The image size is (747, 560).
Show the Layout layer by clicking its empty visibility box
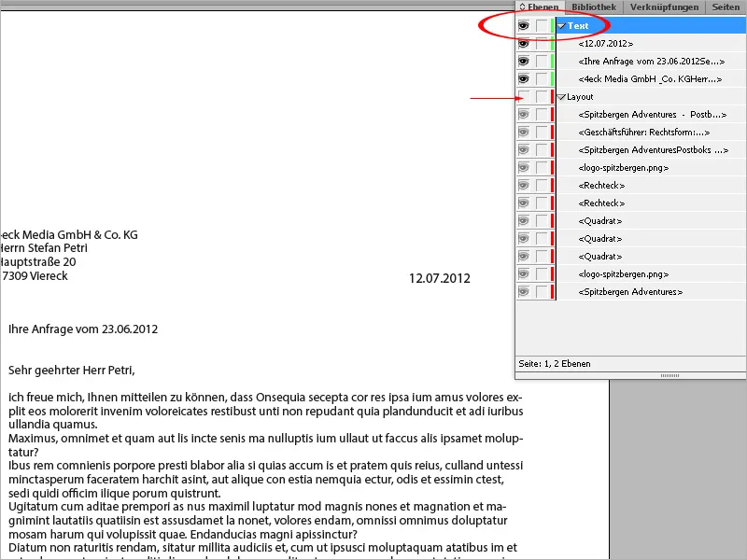click(524, 96)
